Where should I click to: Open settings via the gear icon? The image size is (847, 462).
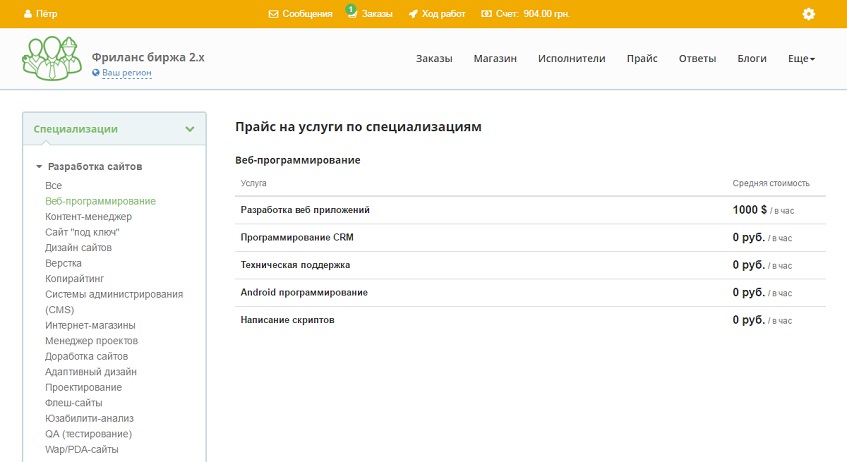pyautogui.click(x=809, y=14)
